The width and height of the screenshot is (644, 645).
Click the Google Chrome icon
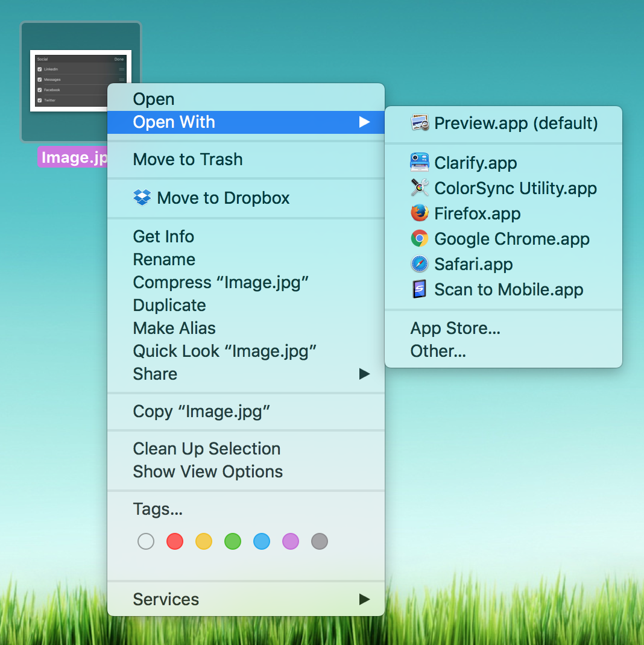coord(420,239)
